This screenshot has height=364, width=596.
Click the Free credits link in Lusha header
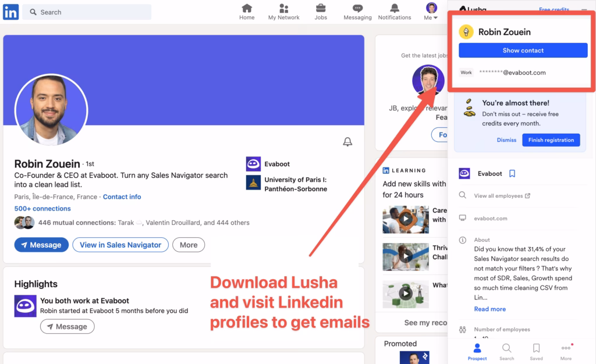pos(554,9)
